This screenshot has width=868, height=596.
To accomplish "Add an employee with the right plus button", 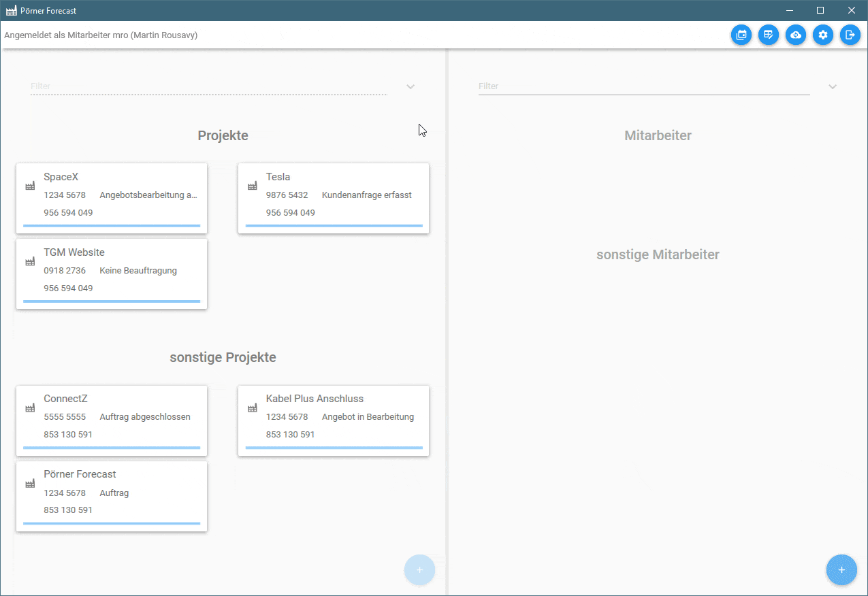I will (841, 570).
